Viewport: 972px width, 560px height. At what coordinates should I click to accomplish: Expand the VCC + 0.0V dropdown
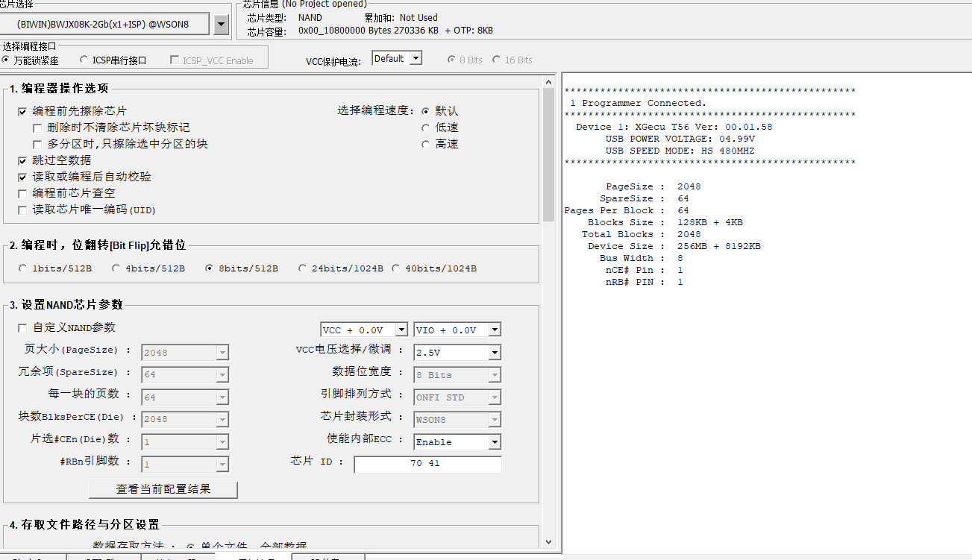point(401,330)
